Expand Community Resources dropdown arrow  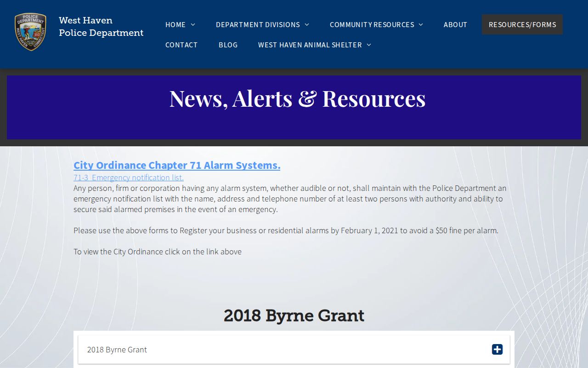(421, 24)
